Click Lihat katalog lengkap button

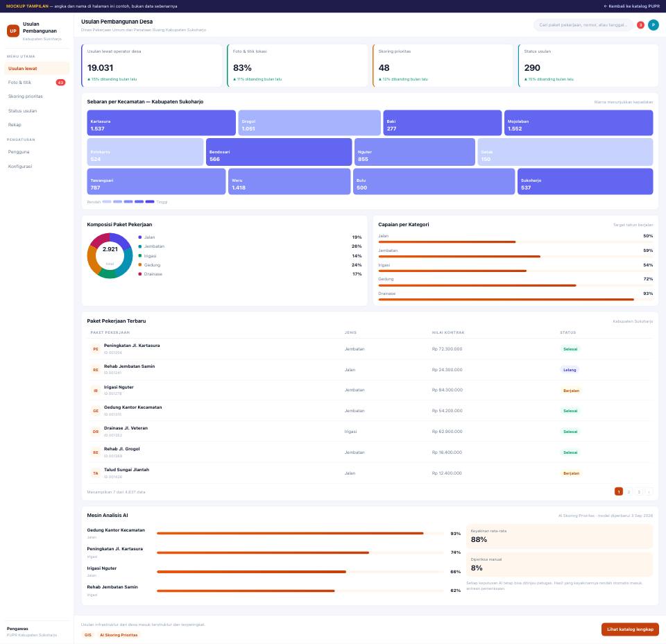pos(630,629)
